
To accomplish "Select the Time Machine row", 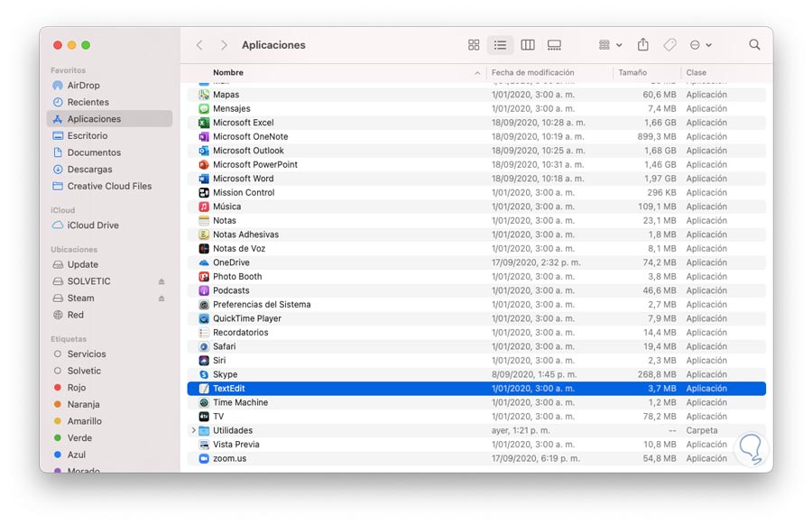I will click(476, 402).
